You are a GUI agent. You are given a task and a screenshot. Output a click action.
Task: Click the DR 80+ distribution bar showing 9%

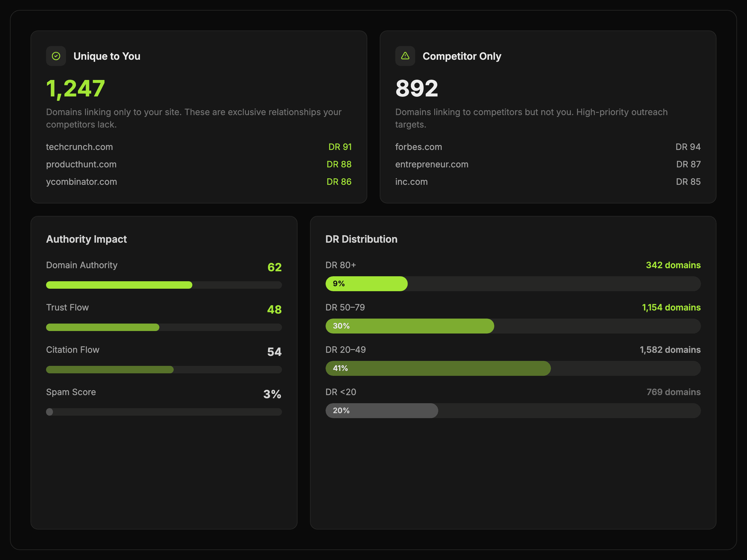click(366, 283)
